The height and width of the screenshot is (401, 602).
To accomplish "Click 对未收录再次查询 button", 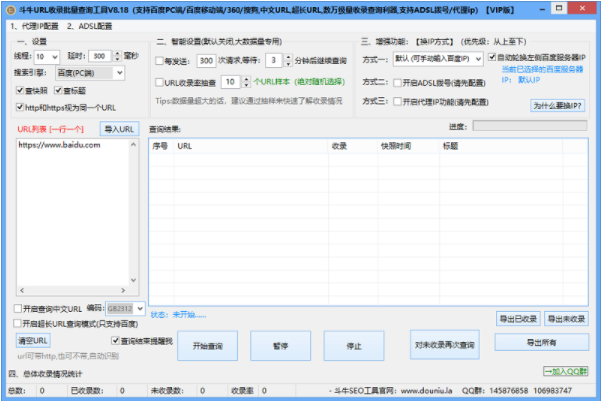I will (445, 345).
